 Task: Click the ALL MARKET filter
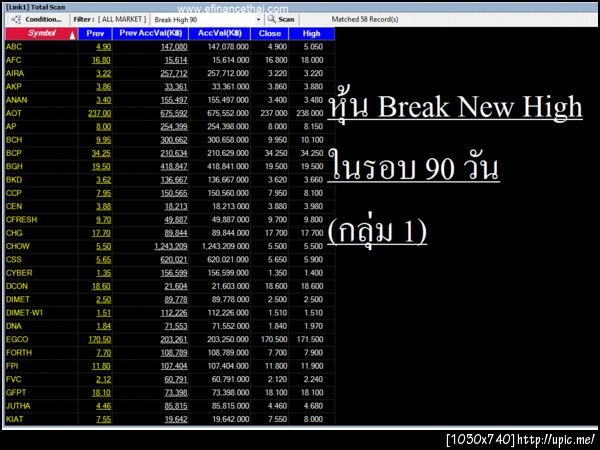point(122,20)
